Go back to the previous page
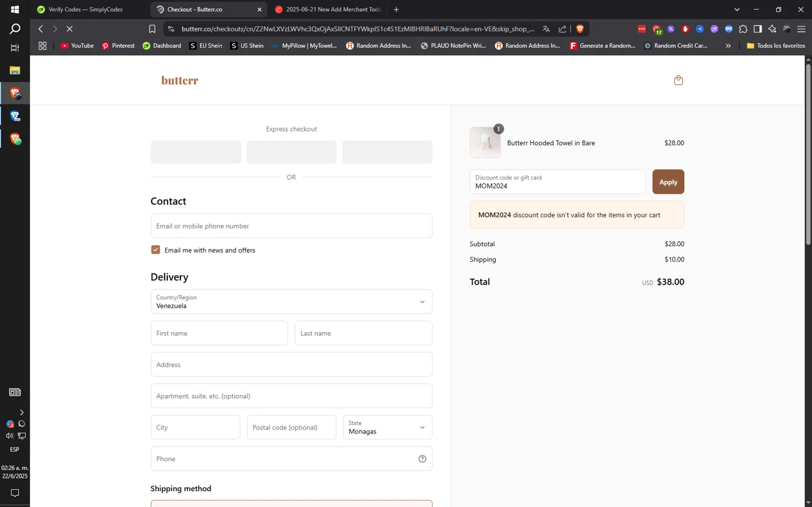812x507 pixels. [41, 29]
